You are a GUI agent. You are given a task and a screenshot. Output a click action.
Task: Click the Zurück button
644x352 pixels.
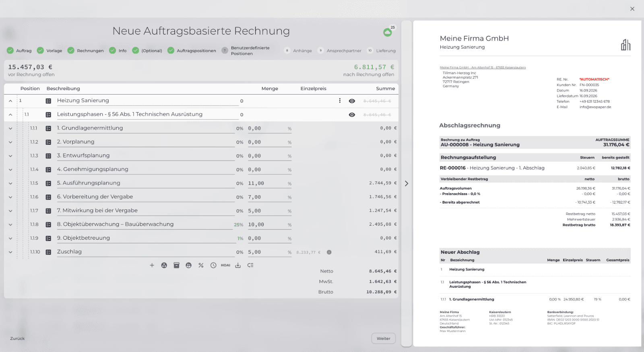(17, 339)
